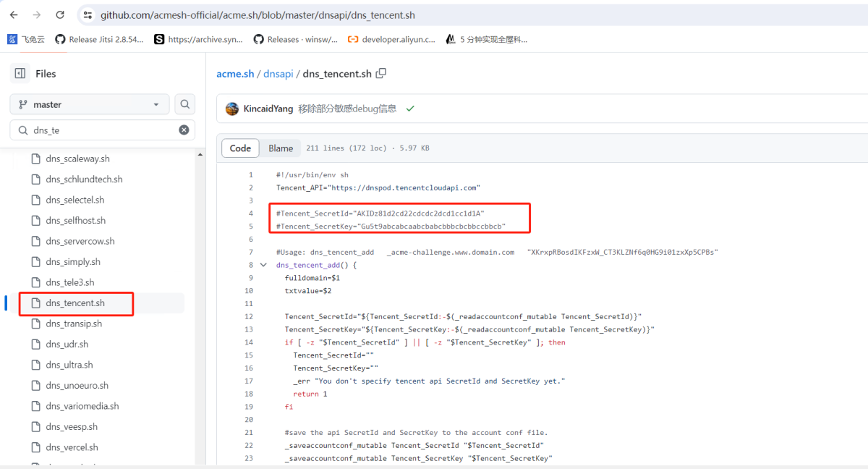Open dns_selfhost.sh in file tree

pyautogui.click(x=75, y=221)
